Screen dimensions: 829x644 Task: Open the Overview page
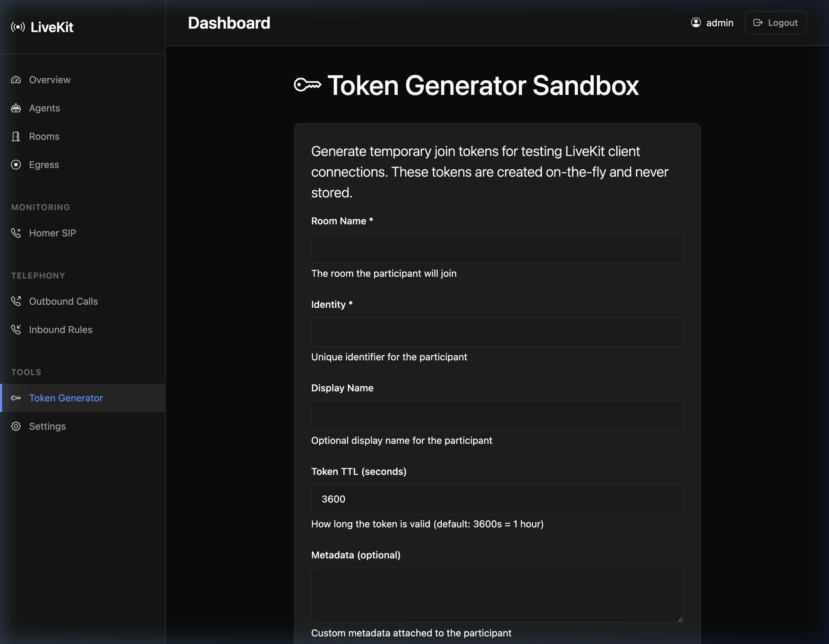pos(83,80)
